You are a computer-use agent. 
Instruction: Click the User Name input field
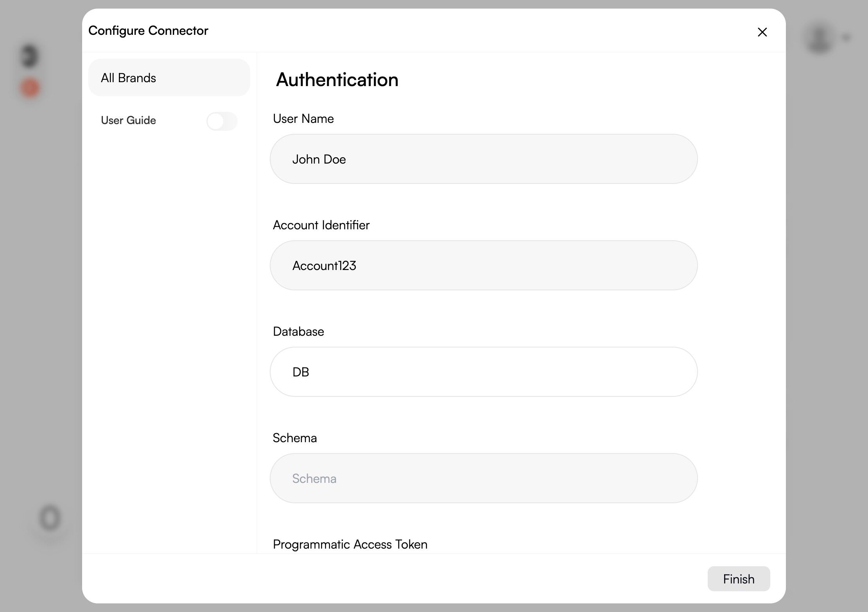click(x=483, y=159)
